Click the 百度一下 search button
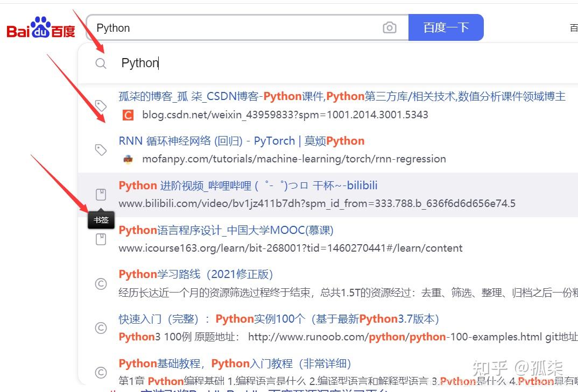Viewport: 578px width, 392px height. pos(446,27)
